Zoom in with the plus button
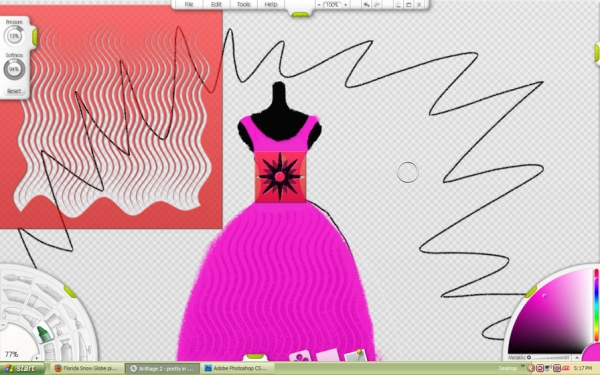The height and width of the screenshot is (375, 600). [346, 5]
